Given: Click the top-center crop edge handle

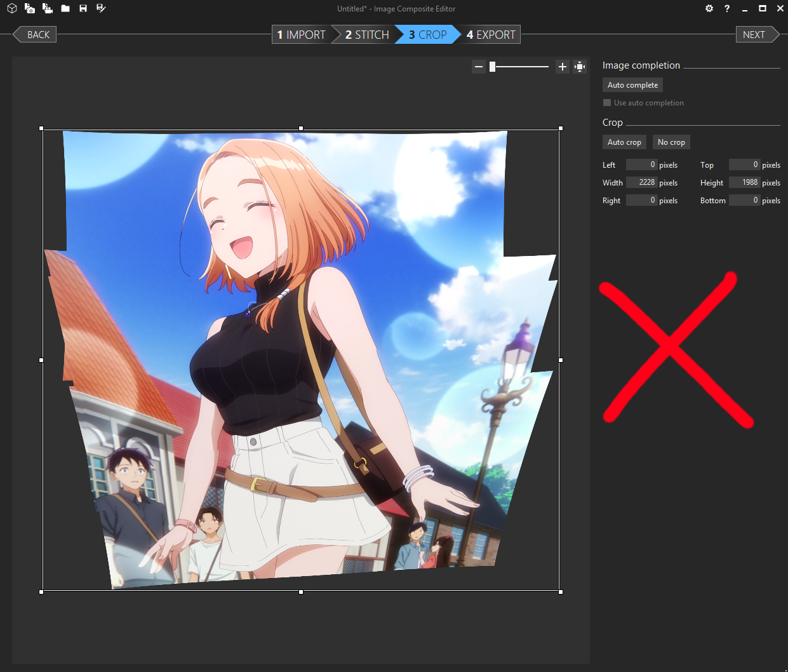Looking at the screenshot, I should point(301,128).
